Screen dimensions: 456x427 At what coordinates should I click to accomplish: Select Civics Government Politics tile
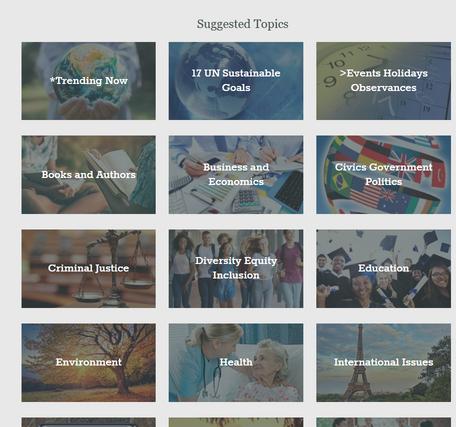pyautogui.click(x=383, y=175)
